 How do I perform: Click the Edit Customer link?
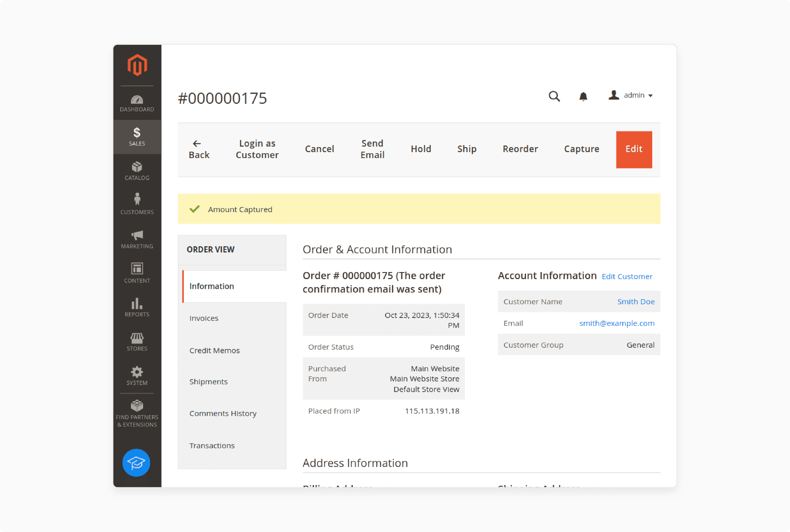pos(627,276)
